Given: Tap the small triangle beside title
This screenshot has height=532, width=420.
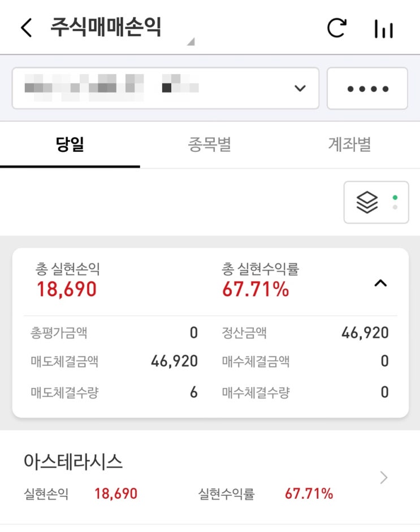Looking at the screenshot, I should pyautogui.click(x=191, y=41).
